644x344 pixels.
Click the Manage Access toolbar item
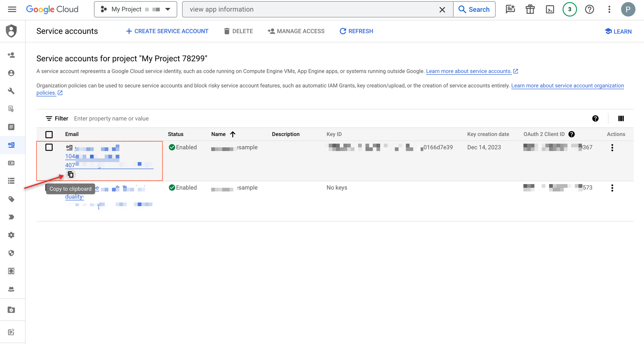pyautogui.click(x=296, y=31)
